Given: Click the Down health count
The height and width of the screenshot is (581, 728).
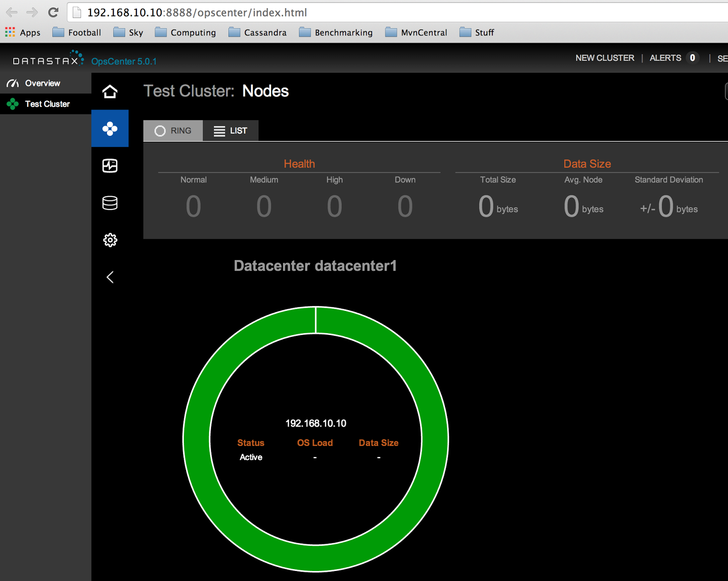Looking at the screenshot, I should (405, 206).
